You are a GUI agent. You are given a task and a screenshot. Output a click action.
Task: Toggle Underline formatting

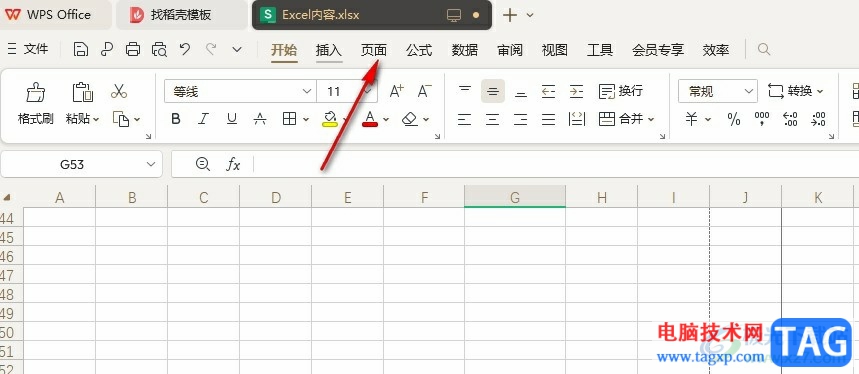(x=232, y=119)
